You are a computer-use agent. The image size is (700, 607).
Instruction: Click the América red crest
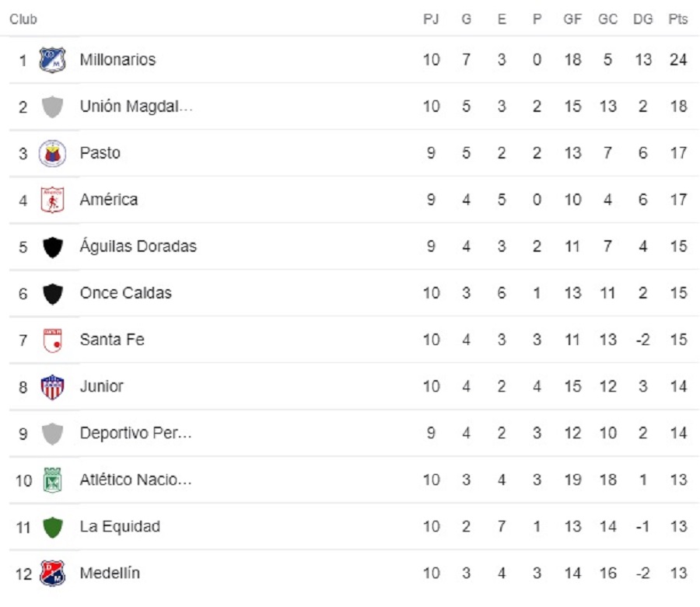pos(52,200)
